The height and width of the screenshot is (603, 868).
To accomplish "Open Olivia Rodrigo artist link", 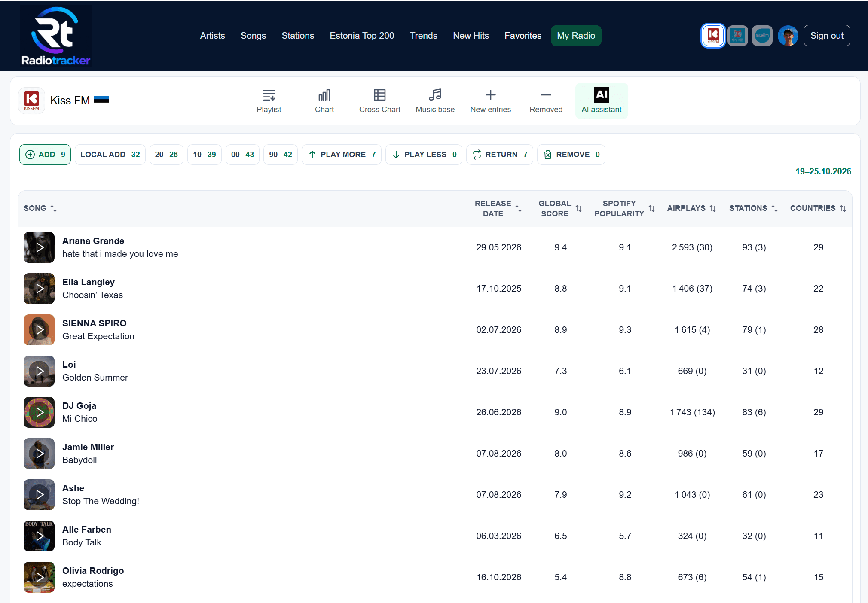I will click(93, 571).
